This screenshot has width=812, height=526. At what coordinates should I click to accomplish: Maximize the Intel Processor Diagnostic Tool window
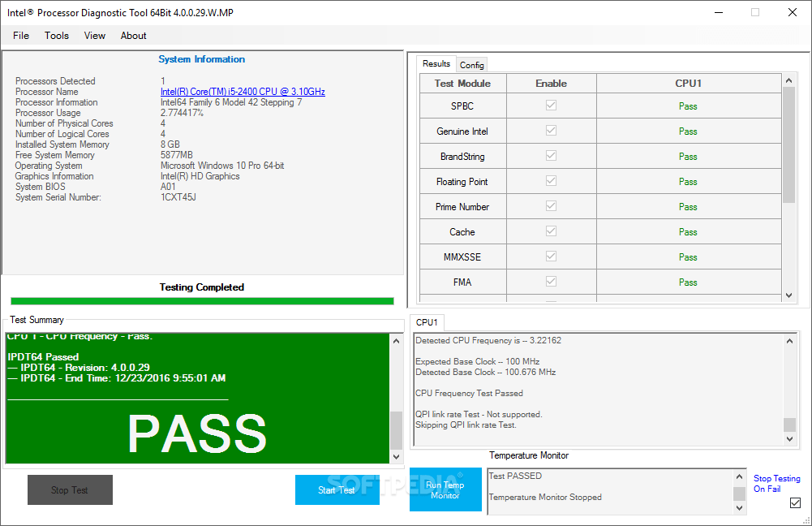point(755,12)
